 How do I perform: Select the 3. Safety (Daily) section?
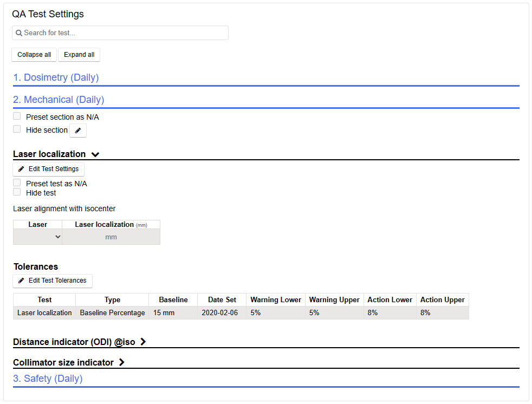(x=48, y=379)
